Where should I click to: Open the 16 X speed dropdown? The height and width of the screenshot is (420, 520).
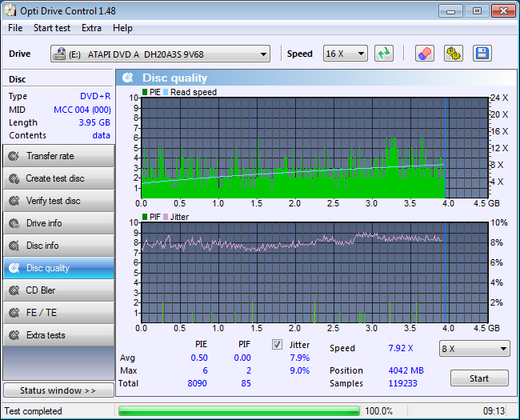(346, 54)
